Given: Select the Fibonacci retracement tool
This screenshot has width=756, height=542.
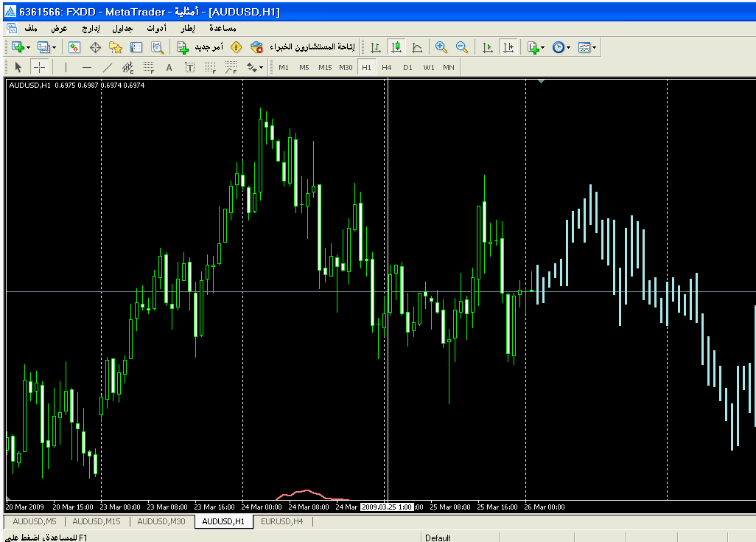Looking at the screenshot, I should coord(148,68).
